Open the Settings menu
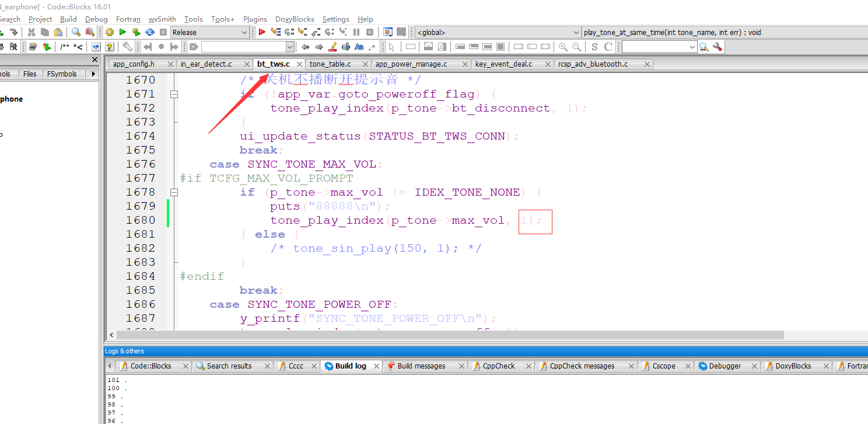 pyautogui.click(x=335, y=19)
